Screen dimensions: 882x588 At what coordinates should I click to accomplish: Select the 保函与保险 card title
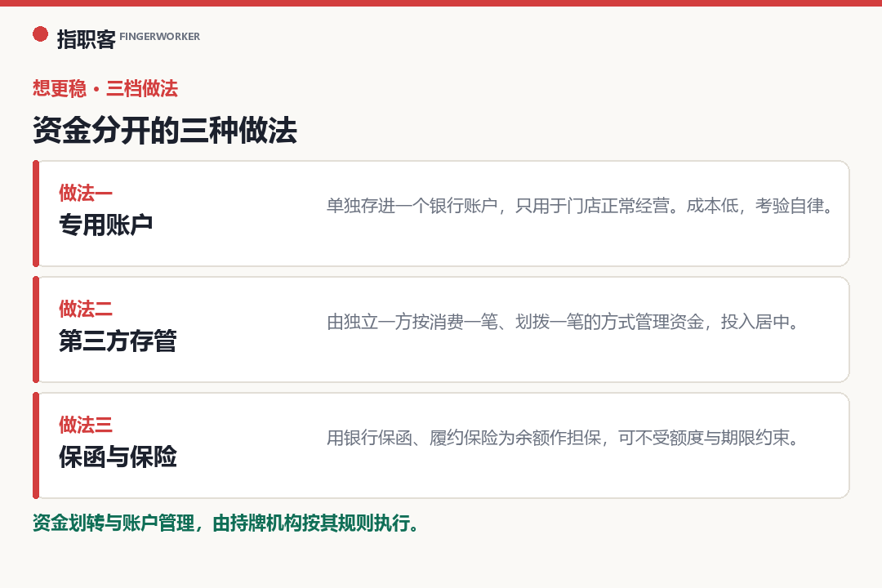coord(118,457)
